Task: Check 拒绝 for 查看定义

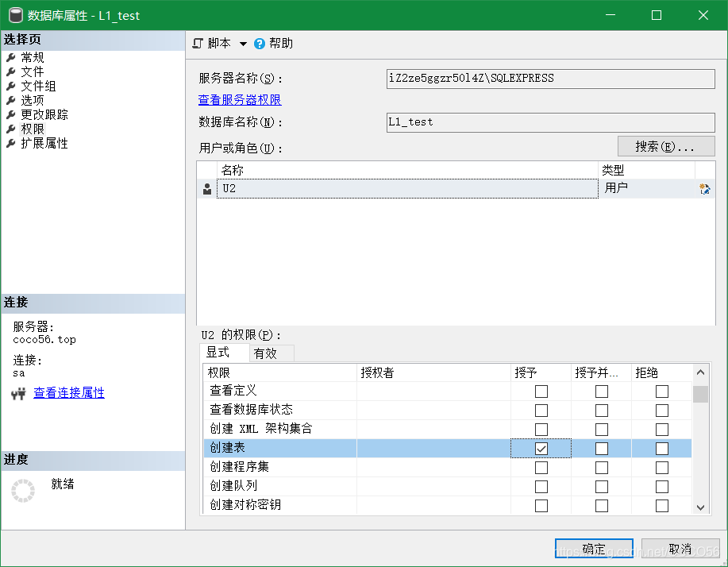Action: click(662, 391)
